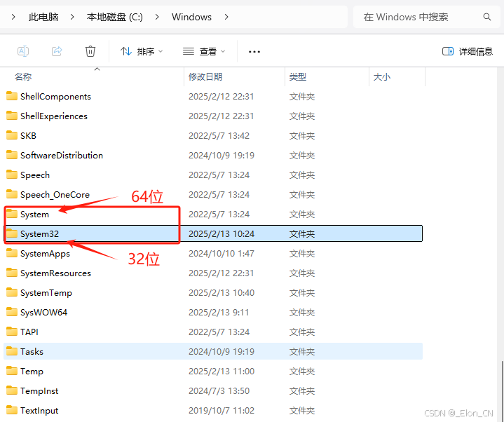
Task: Click the Rename icon in the toolbar
Action: click(x=23, y=51)
